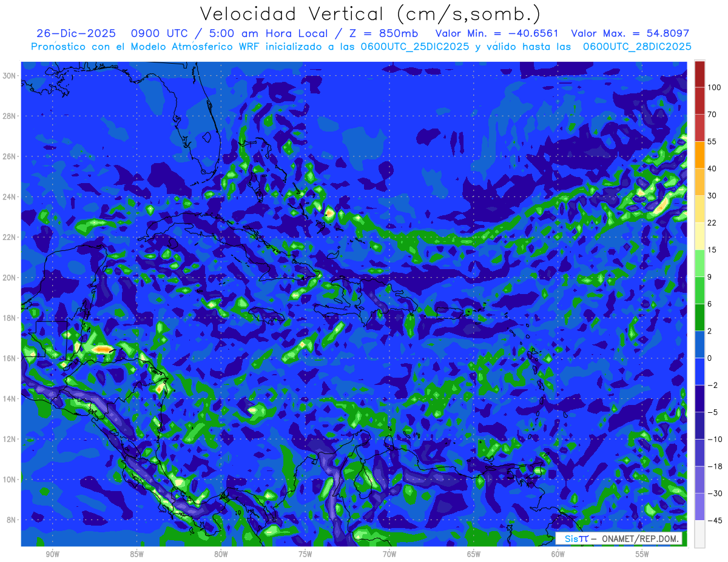Click the -5 value on color scale
Viewport: 728px width, 562px height.
pos(712,413)
